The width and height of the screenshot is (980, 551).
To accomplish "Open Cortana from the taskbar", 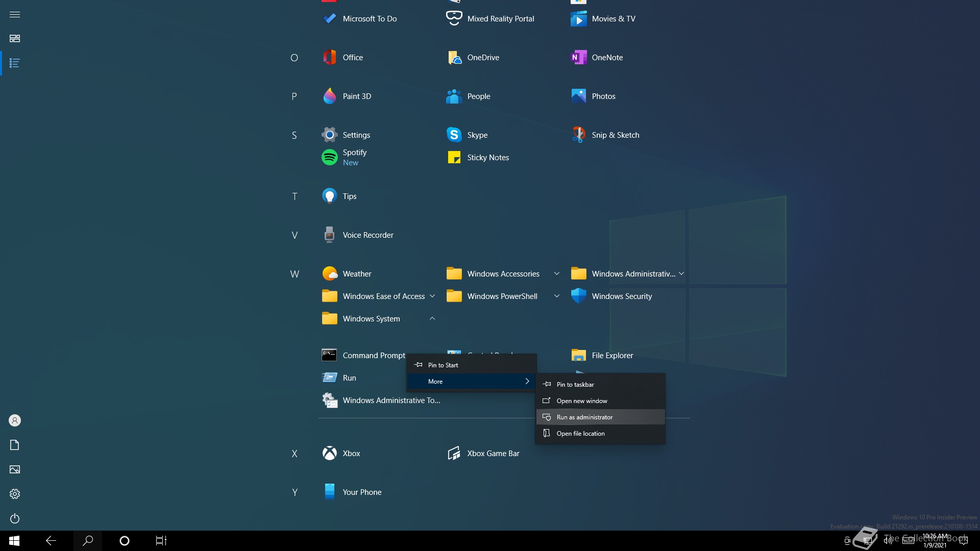I will (125, 541).
